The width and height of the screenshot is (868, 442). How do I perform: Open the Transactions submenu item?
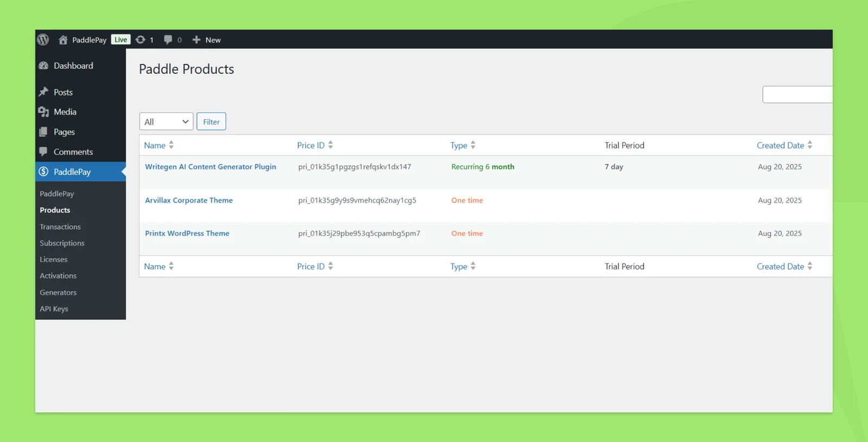click(x=60, y=227)
